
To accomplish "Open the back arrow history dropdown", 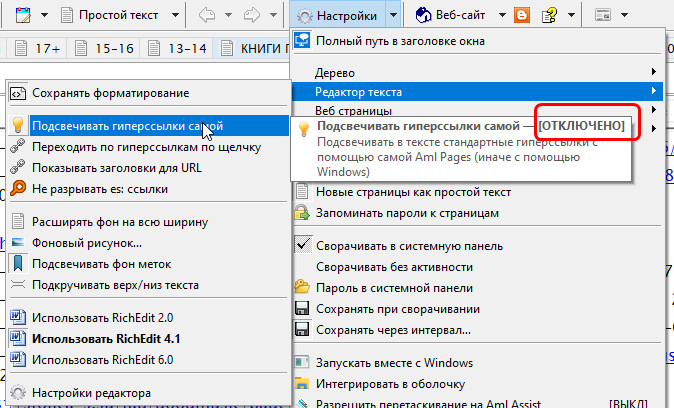I will pos(228,15).
